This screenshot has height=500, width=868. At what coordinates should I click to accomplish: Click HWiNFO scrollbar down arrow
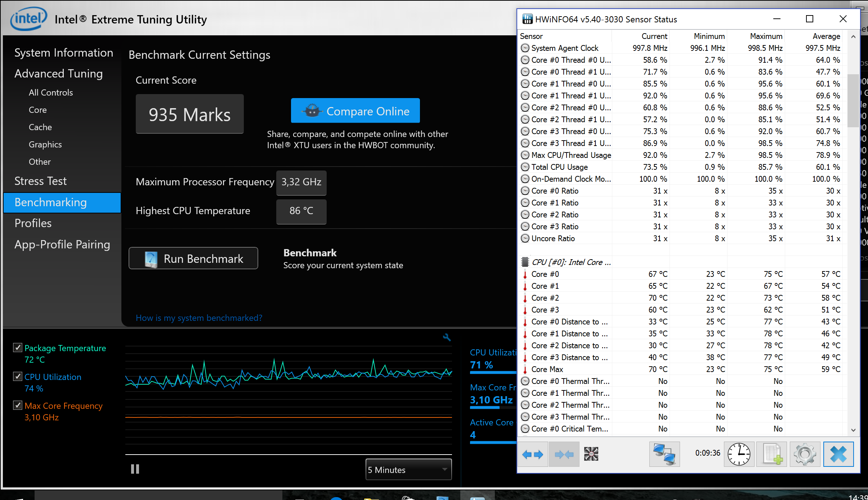pyautogui.click(x=853, y=430)
